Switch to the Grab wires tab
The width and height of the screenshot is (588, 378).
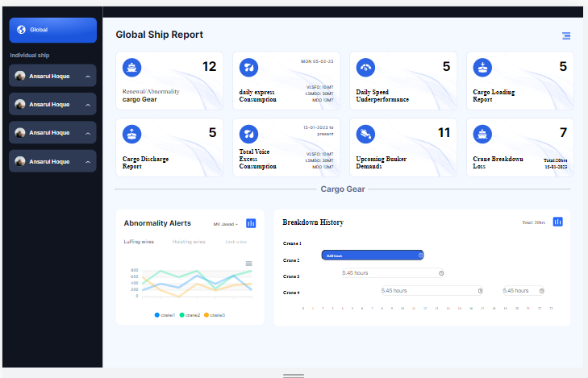tap(236, 242)
